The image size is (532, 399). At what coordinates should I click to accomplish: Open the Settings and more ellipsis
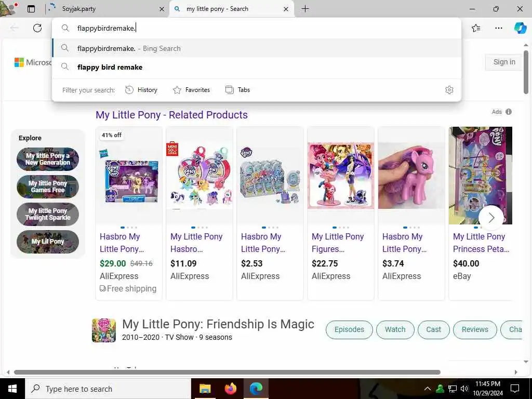pyautogui.click(x=498, y=28)
